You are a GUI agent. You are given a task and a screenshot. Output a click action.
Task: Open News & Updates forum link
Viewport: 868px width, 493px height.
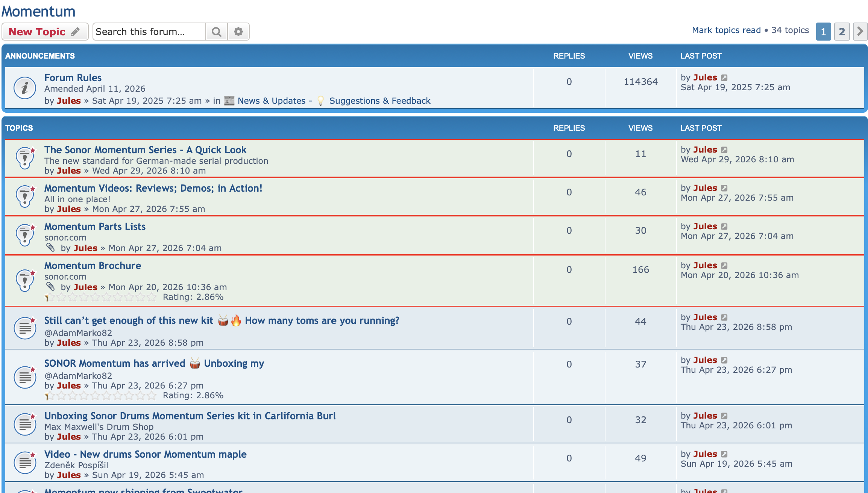[x=271, y=101]
